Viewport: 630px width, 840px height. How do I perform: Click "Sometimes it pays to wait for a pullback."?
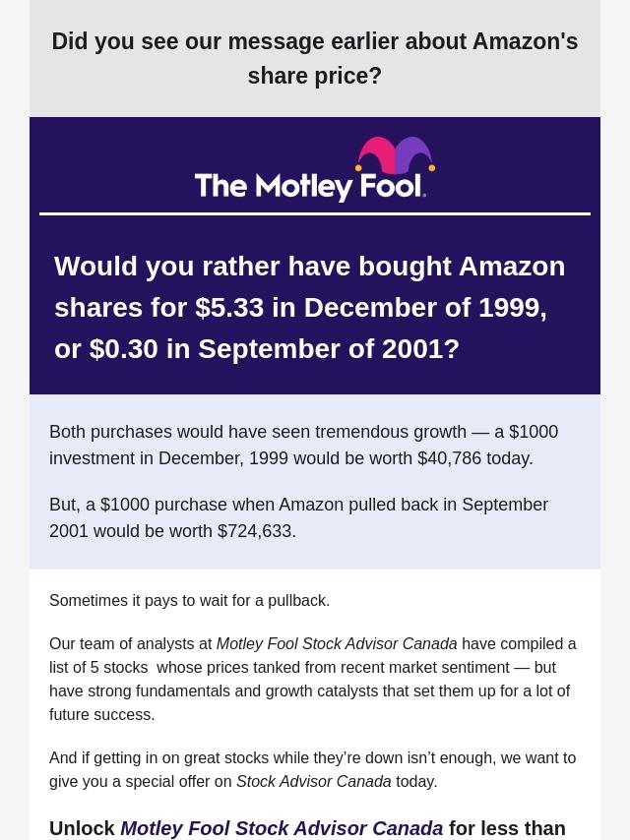coord(189,600)
